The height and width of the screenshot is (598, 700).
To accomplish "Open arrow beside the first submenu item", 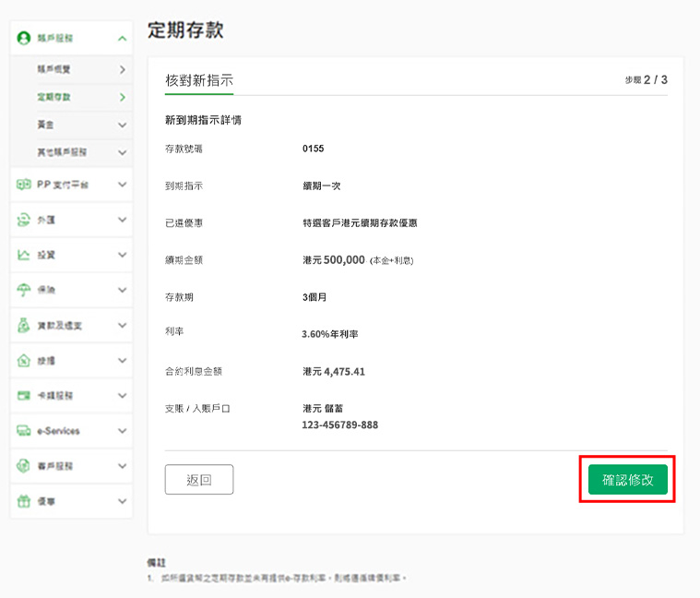I will tap(123, 69).
